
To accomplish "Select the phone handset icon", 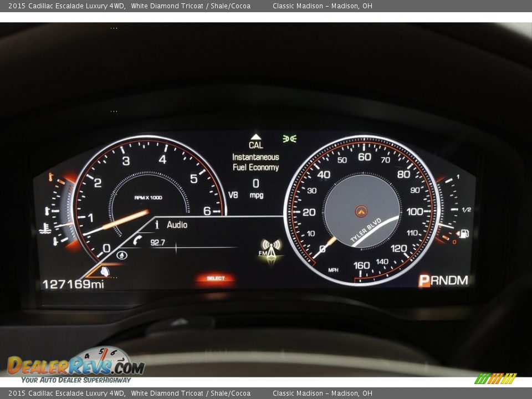I will (138, 240).
